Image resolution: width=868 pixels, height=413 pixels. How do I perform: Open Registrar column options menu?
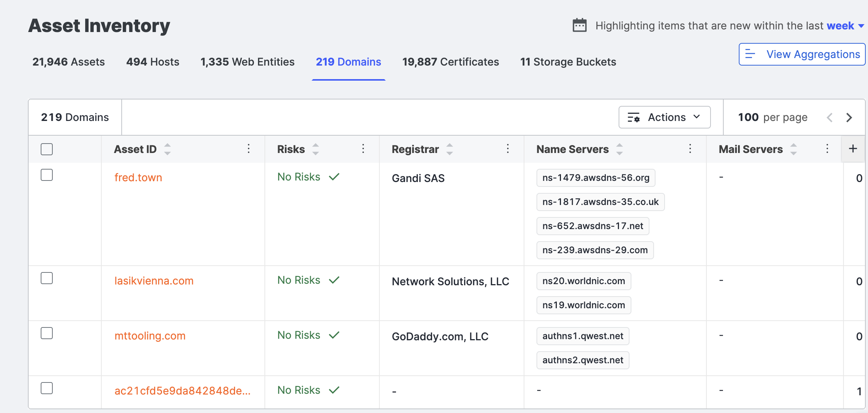pyautogui.click(x=508, y=149)
